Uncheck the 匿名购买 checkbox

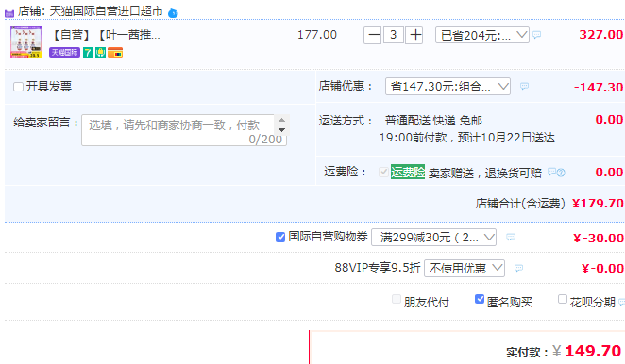pyautogui.click(x=480, y=299)
